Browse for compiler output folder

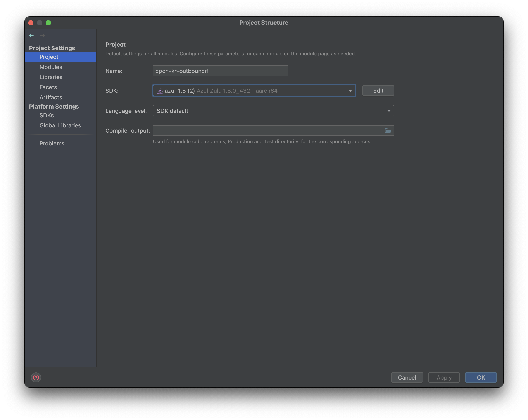pyautogui.click(x=388, y=130)
